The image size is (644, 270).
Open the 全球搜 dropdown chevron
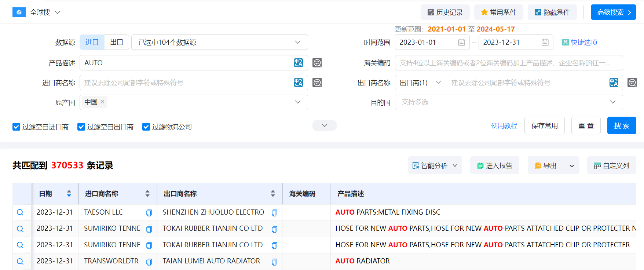tap(58, 12)
